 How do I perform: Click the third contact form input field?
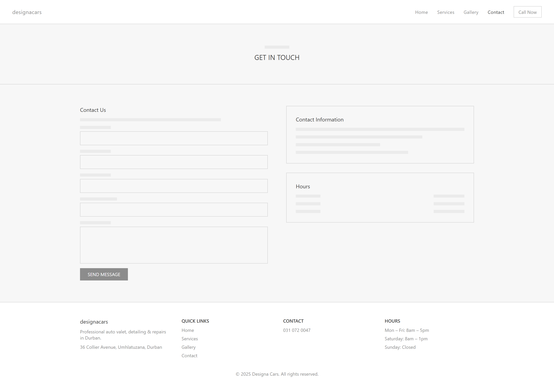(x=174, y=186)
